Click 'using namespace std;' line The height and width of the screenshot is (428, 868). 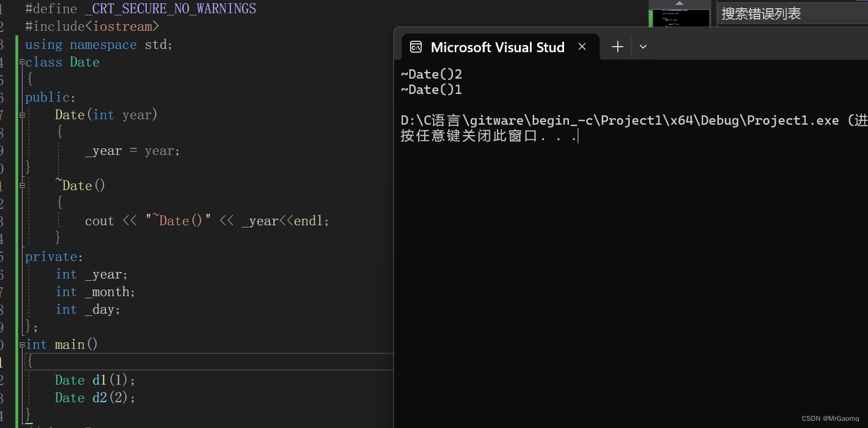99,45
